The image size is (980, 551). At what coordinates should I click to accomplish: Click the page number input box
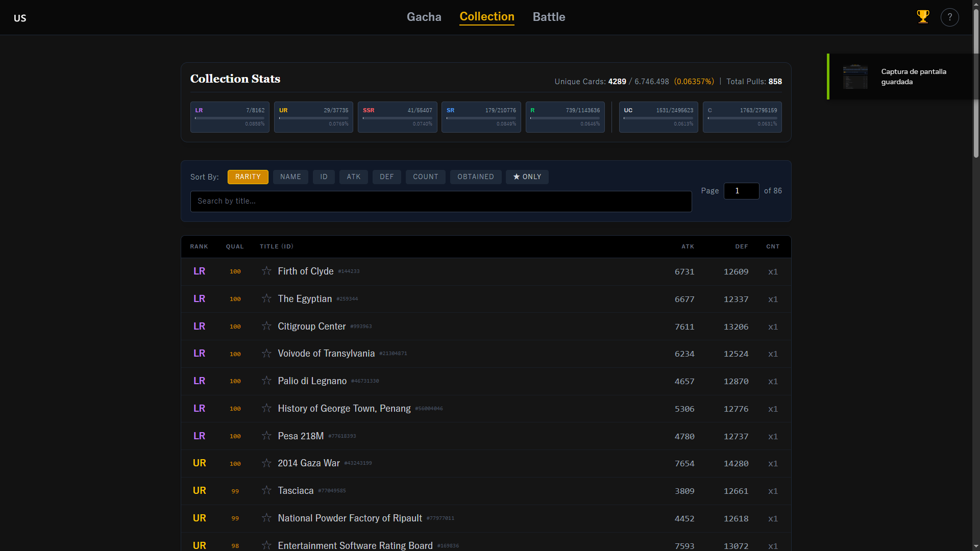pyautogui.click(x=741, y=191)
